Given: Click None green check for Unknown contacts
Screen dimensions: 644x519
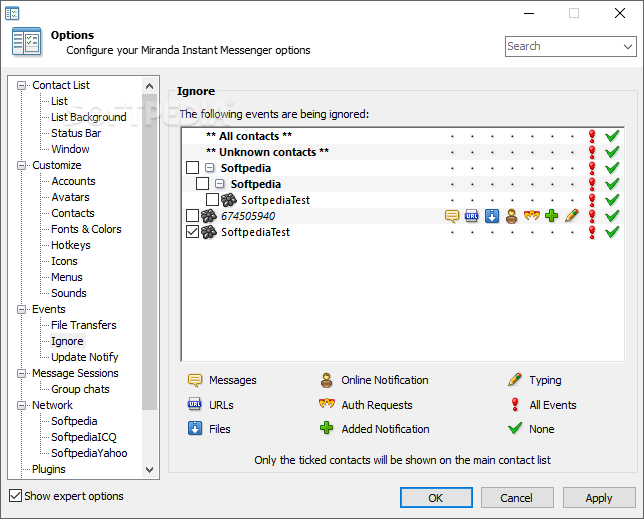Looking at the screenshot, I should tap(612, 152).
